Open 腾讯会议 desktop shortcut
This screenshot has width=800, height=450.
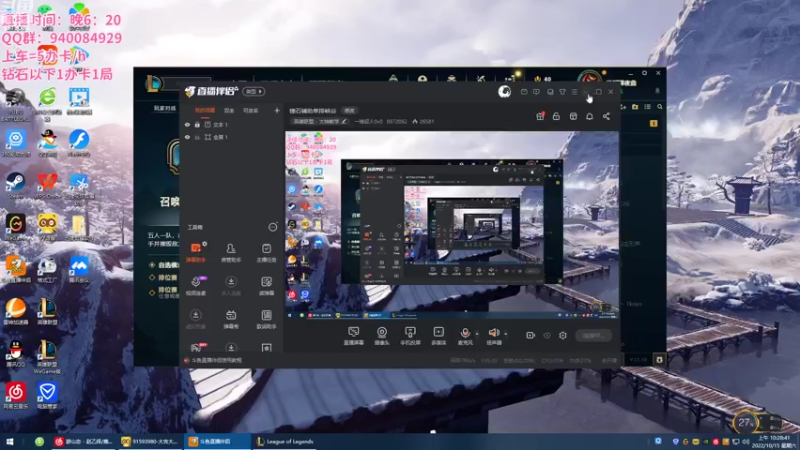point(79,270)
